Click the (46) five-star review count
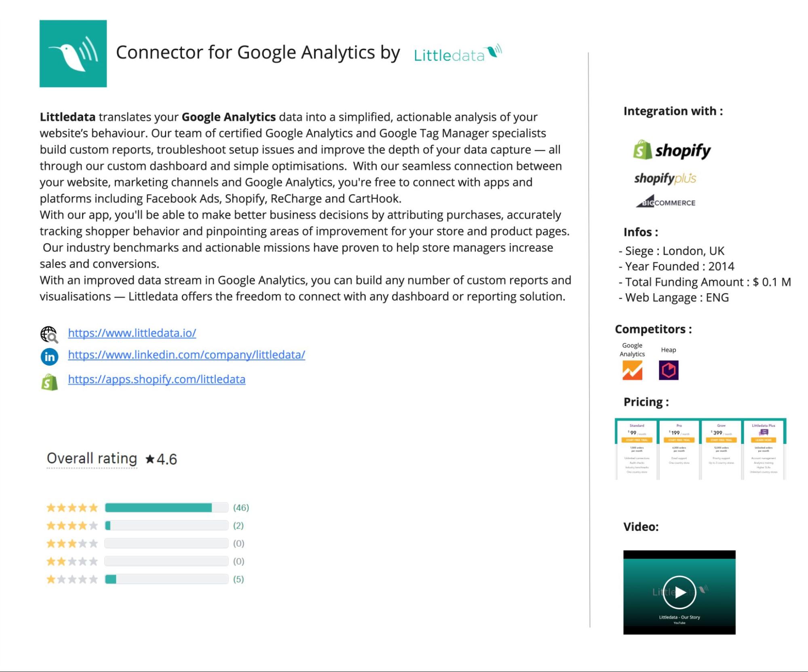Screen dimensions: 808x672 [x=241, y=507]
